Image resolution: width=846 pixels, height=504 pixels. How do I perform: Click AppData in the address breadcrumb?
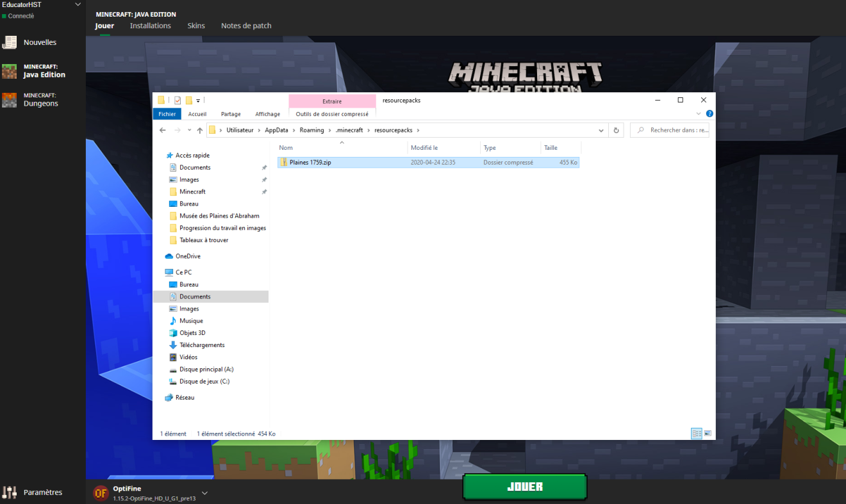click(276, 130)
